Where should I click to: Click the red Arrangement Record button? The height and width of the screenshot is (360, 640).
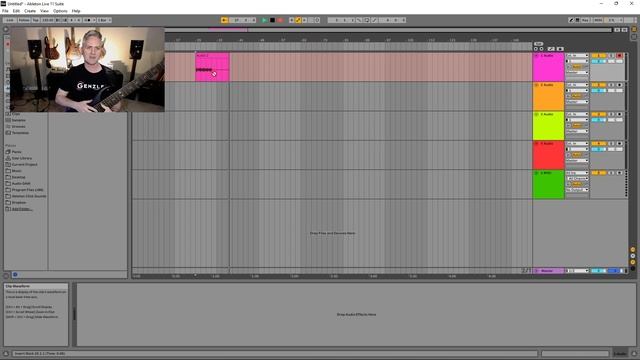point(280,20)
